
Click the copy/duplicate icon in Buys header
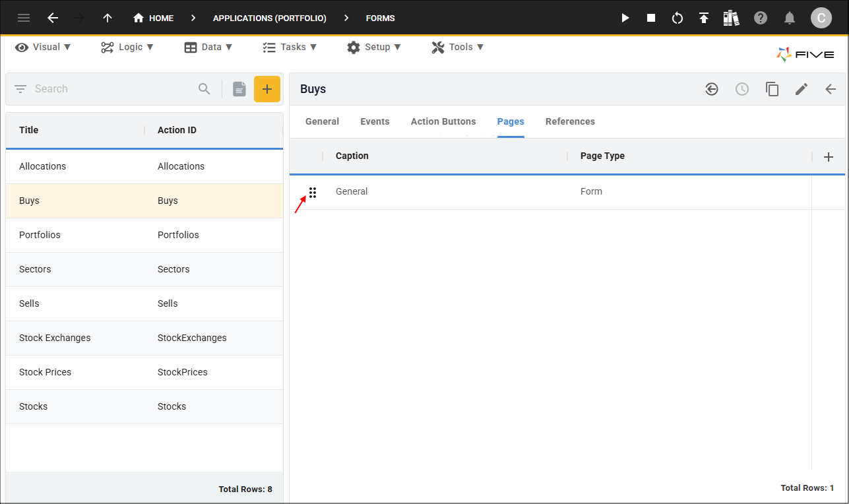(772, 89)
